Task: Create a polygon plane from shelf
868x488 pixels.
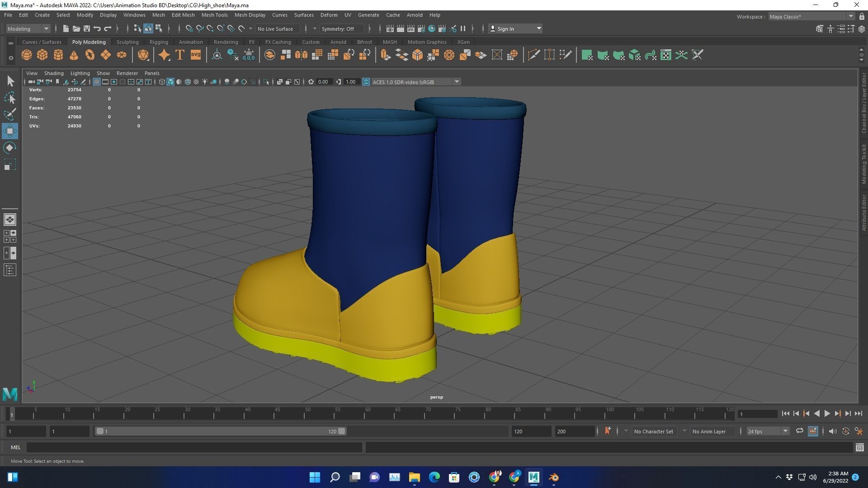Action: click(x=106, y=55)
